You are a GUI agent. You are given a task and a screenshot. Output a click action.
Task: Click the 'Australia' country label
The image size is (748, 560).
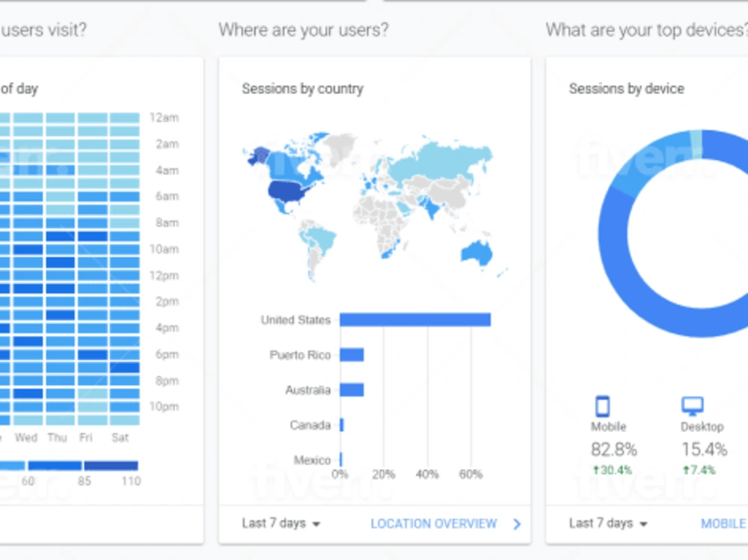tap(307, 390)
